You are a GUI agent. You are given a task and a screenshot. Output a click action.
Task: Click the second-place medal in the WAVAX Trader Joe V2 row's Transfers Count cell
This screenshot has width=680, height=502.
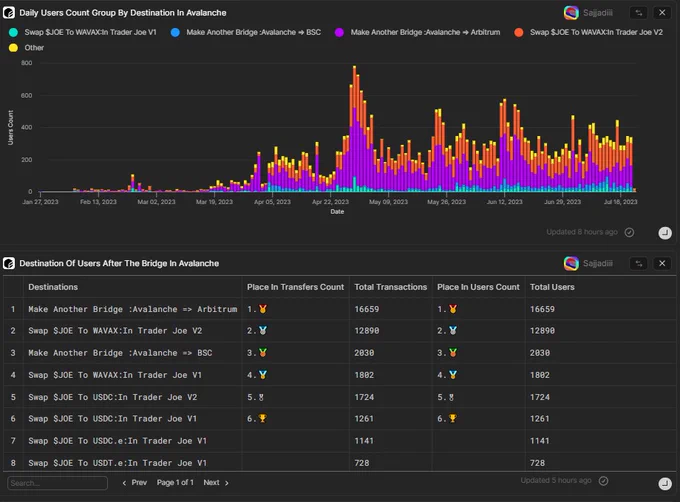pos(263,330)
